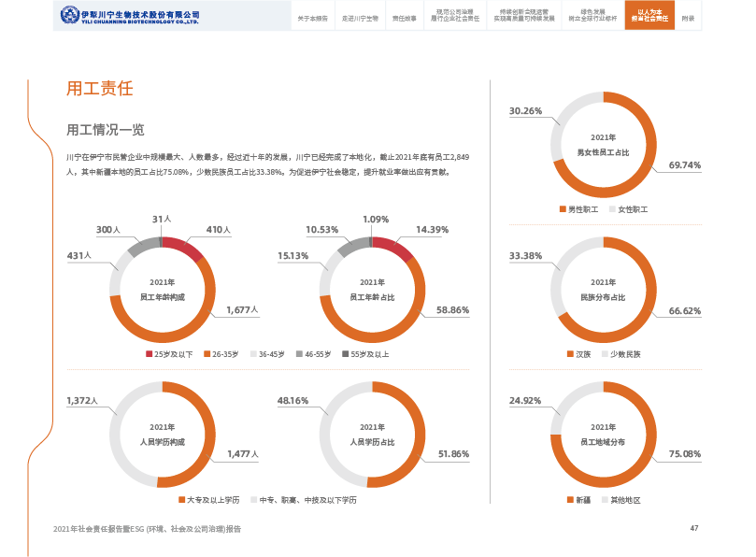756x557 pixels.
Task: Click the highlighted 以人为本 tab
Action: point(650,16)
